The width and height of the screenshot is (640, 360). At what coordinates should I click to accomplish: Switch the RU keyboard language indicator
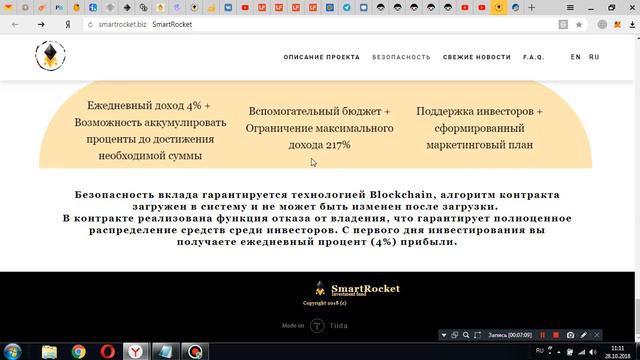tap(539, 351)
